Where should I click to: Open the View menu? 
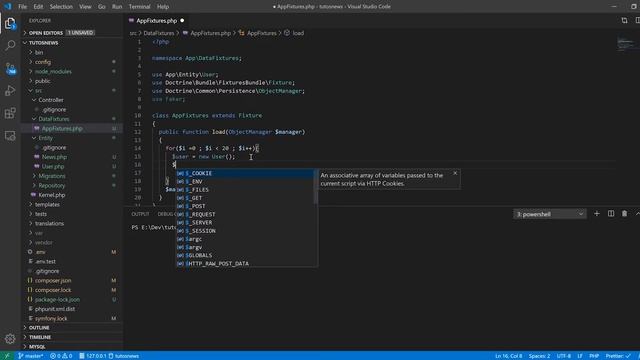(85, 7)
